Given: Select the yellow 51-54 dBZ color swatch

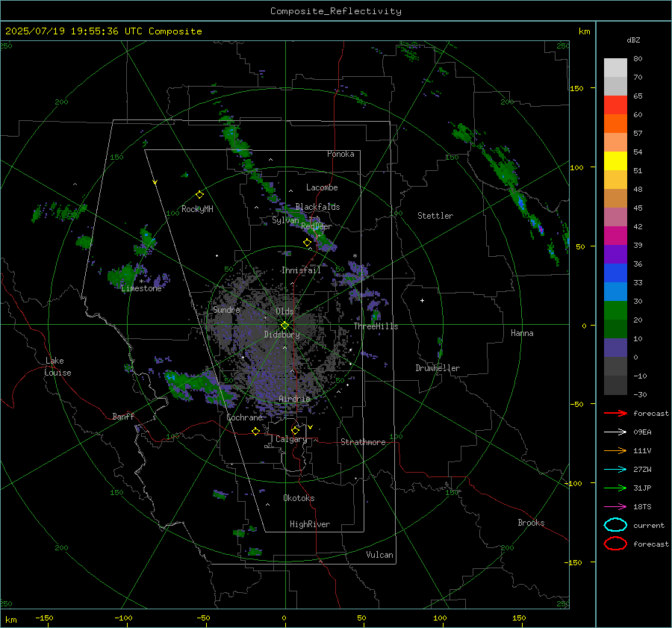Looking at the screenshot, I should pyautogui.click(x=615, y=161).
